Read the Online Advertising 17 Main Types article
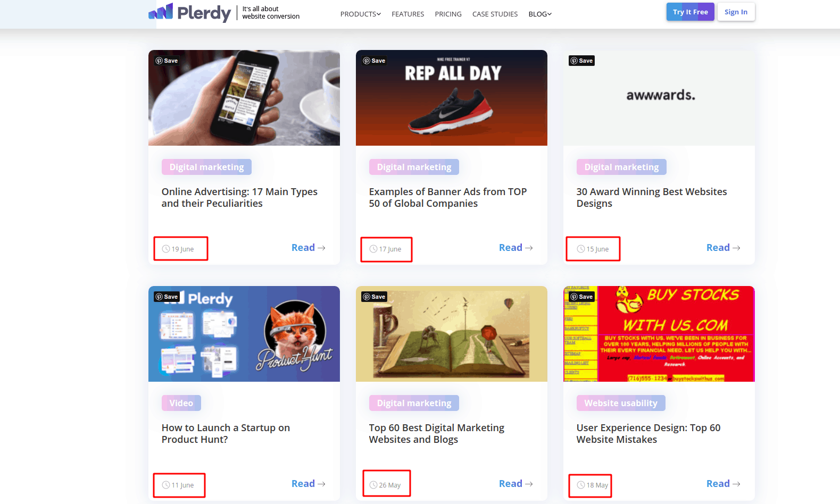 click(x=309, y=248)
